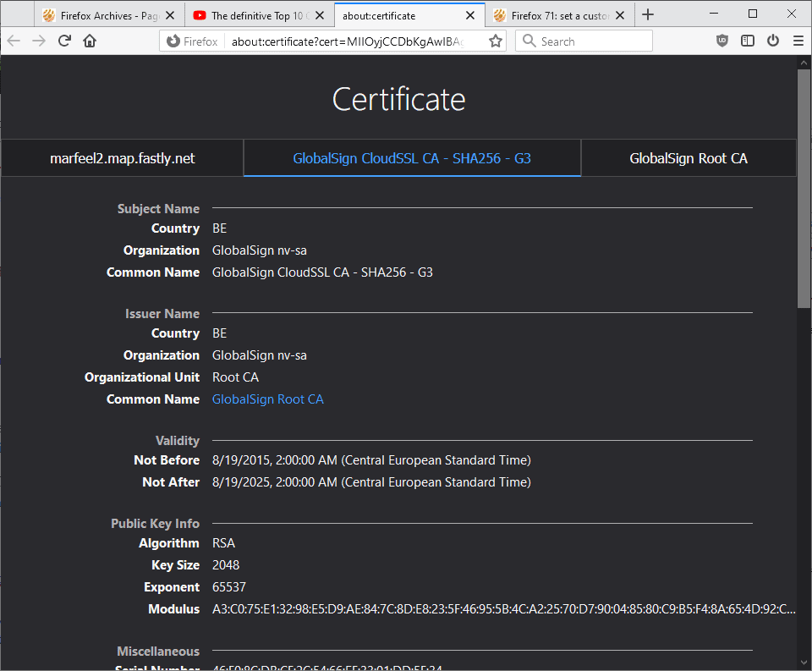This screenshot has height=671, width=812.
Task: Click the Issuer Name Country value BE
Action: pos(220,333)
